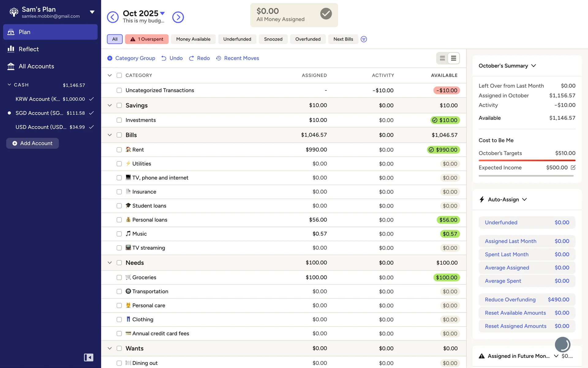Click the Add Account button

32,143
